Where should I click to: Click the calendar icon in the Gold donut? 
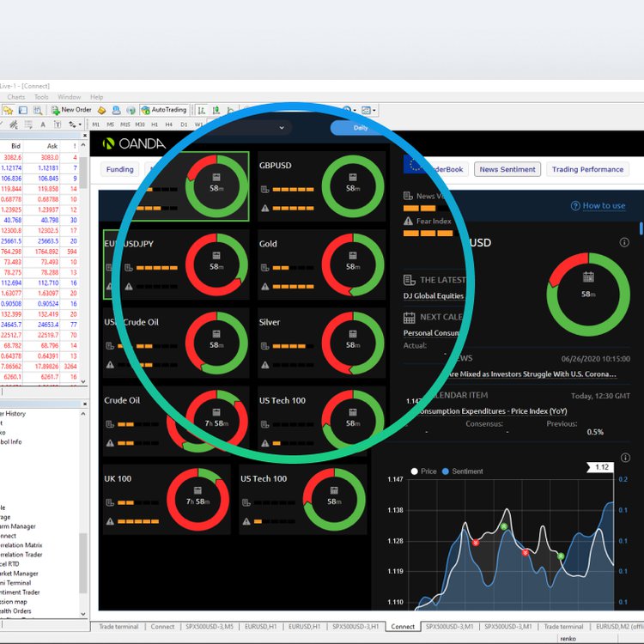[x=353, y=256]
